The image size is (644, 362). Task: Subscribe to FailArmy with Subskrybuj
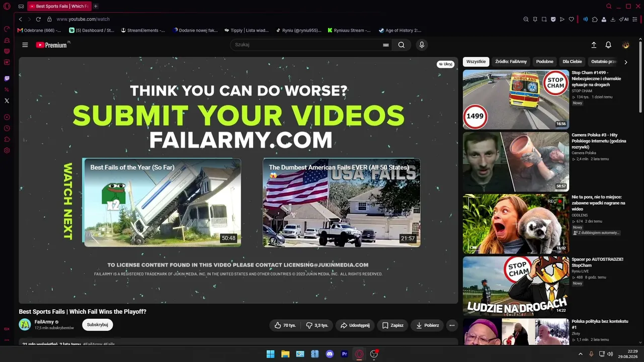coord(98,325)
